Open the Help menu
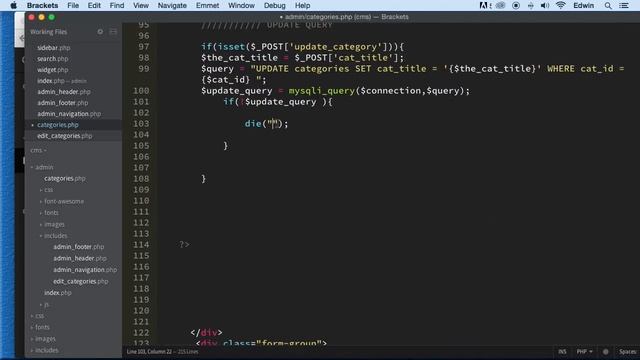 pyautogui.click(x=302, y=5)
